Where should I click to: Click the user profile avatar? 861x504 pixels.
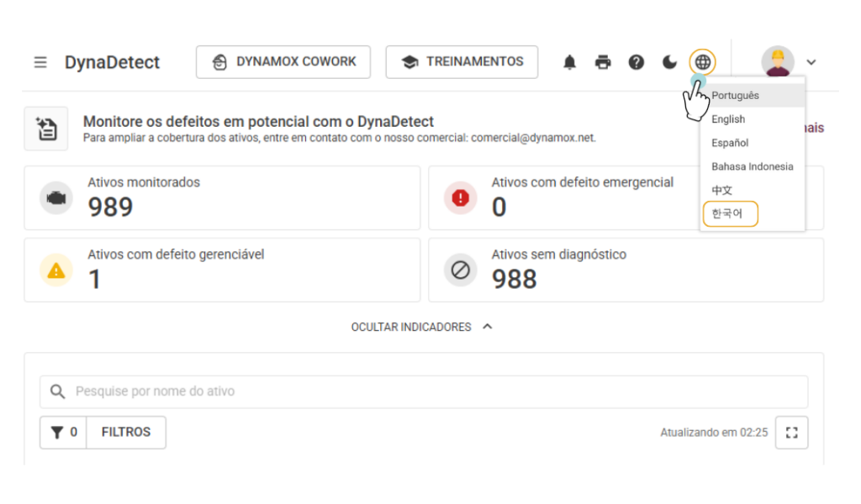coord(778,62)
